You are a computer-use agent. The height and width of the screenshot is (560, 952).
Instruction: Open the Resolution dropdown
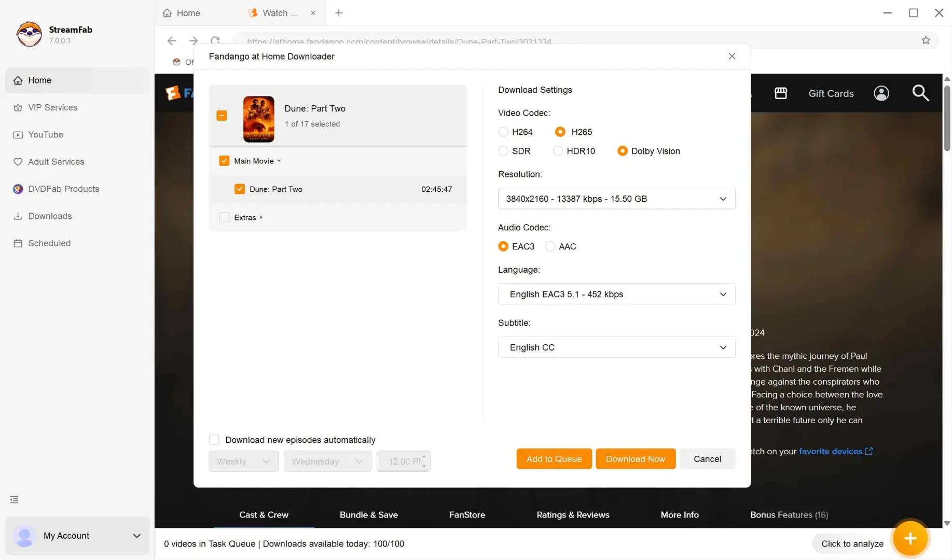[x=616, y=199]
